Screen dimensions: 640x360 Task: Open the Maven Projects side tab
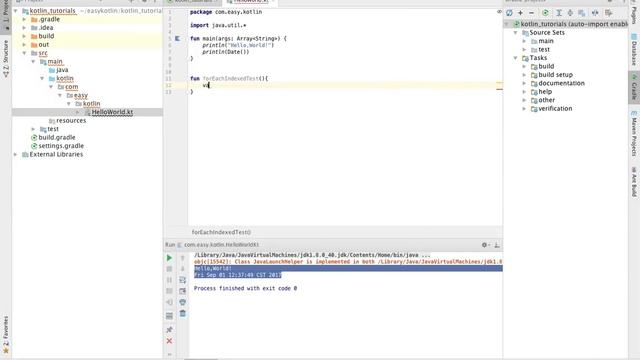coord(634,134)
